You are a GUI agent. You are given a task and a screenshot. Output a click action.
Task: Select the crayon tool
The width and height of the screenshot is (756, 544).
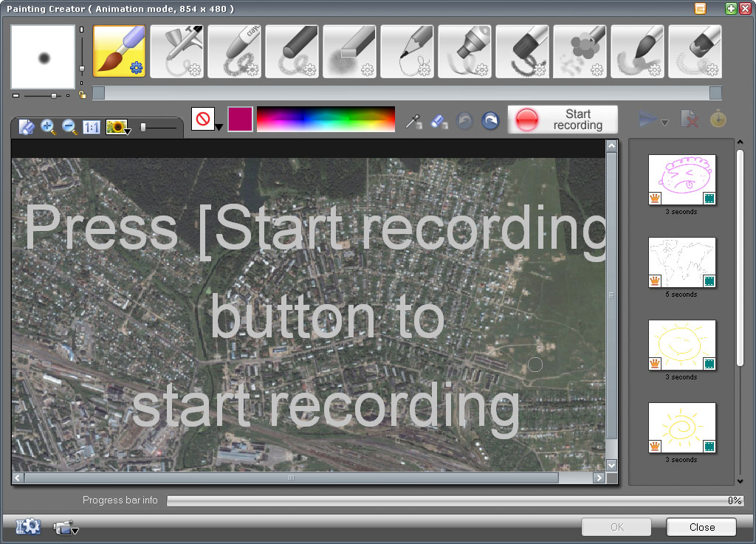coord(234,51)
